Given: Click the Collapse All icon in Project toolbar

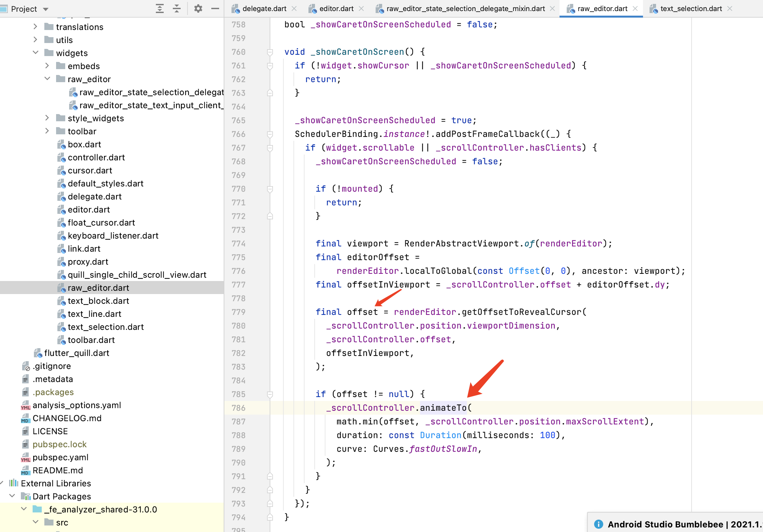Looking at the screenshot, I should pos(177,9).
